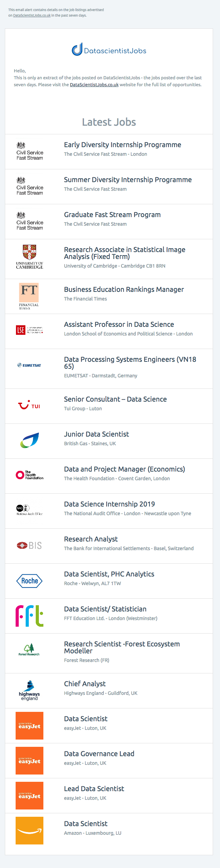Open DataScientistJobs.co.uk link in top notice
This screenshot has height=868, width=220.
tap(32, 16)
